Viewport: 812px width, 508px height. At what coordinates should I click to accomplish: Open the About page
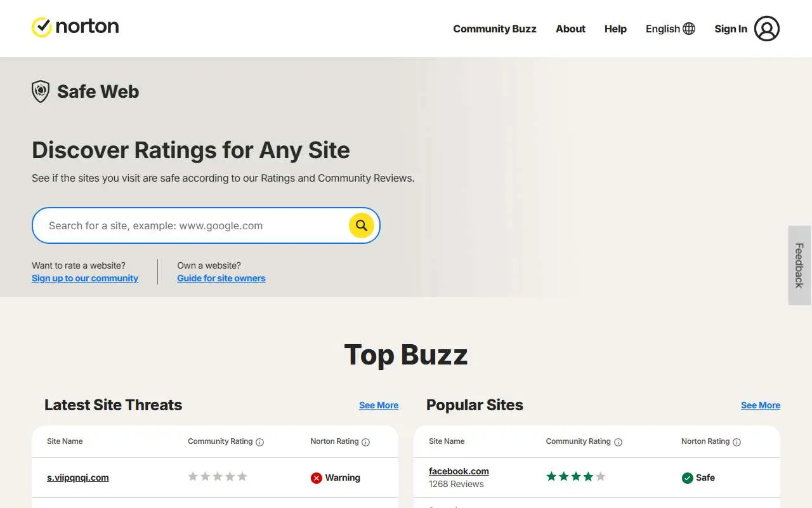coord(570,29)
